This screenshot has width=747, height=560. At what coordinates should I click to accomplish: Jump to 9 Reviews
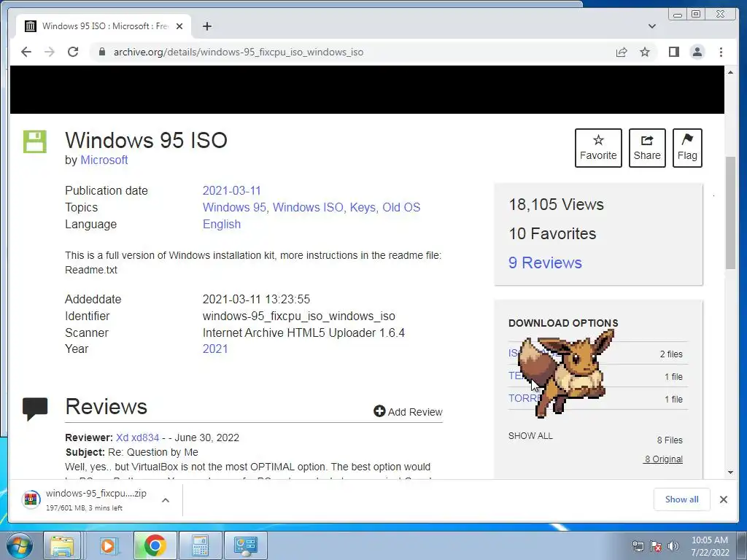545,262
